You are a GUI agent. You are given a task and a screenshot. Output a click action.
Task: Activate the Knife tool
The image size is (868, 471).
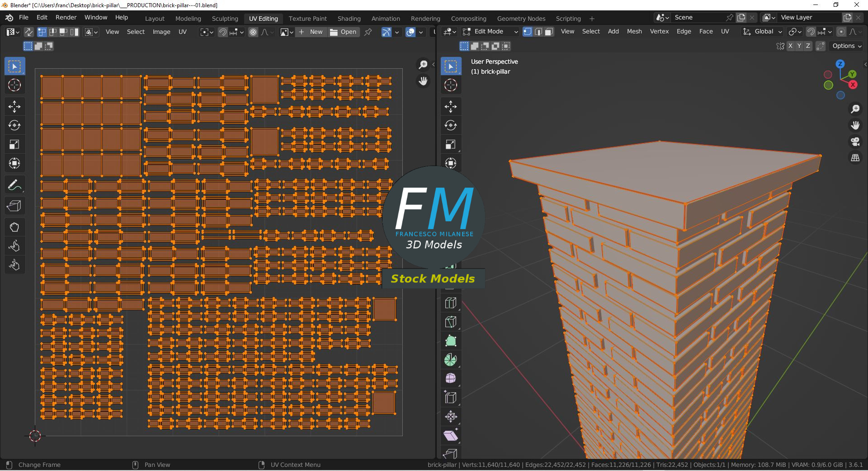point(451,322)
